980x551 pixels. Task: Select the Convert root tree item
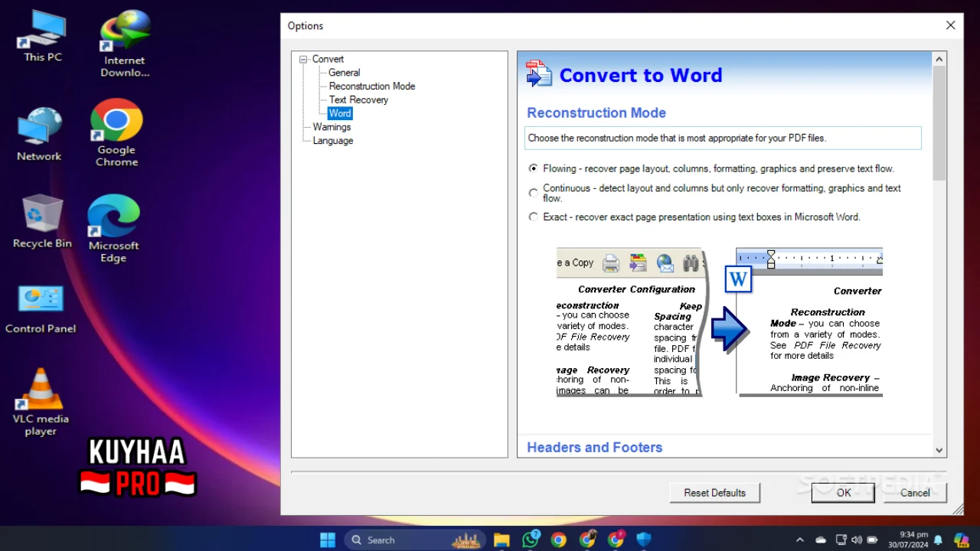(328, 59)
